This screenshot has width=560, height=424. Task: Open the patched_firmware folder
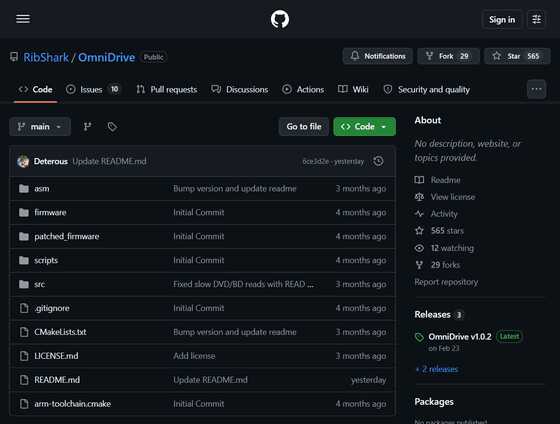pyautogui.click(x=67, y=236)
